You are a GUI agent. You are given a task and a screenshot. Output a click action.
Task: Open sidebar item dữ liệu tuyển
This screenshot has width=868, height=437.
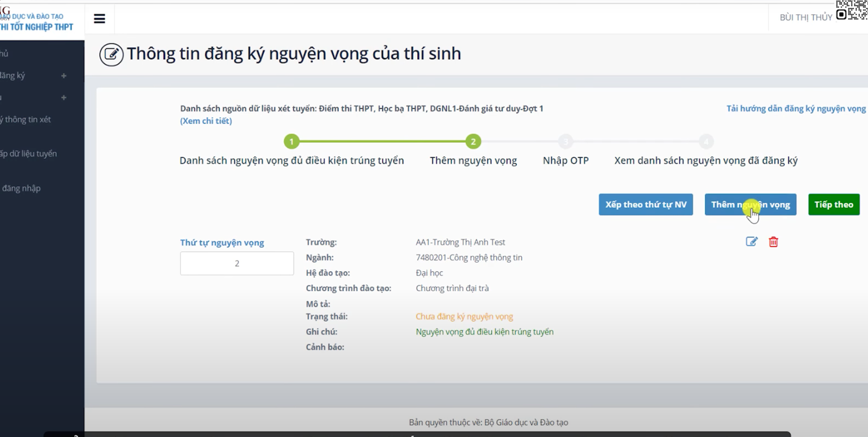point(28,153)
